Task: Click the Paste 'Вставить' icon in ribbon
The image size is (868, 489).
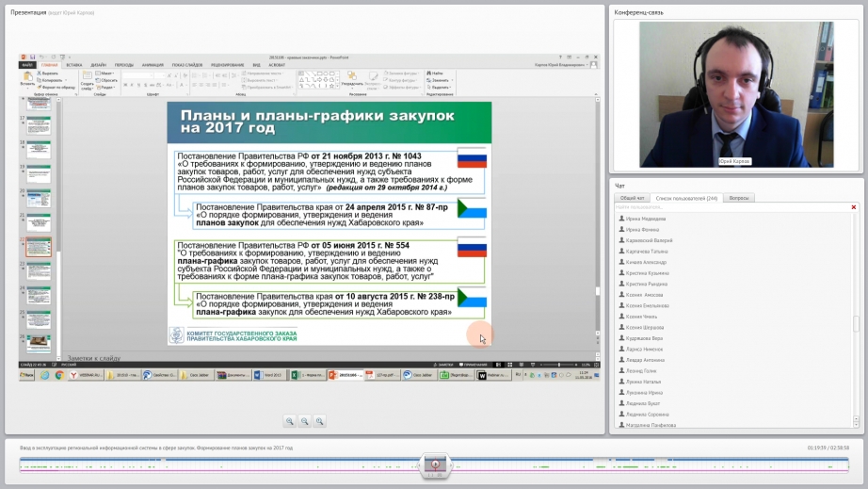Action: (x=27, y=79)
